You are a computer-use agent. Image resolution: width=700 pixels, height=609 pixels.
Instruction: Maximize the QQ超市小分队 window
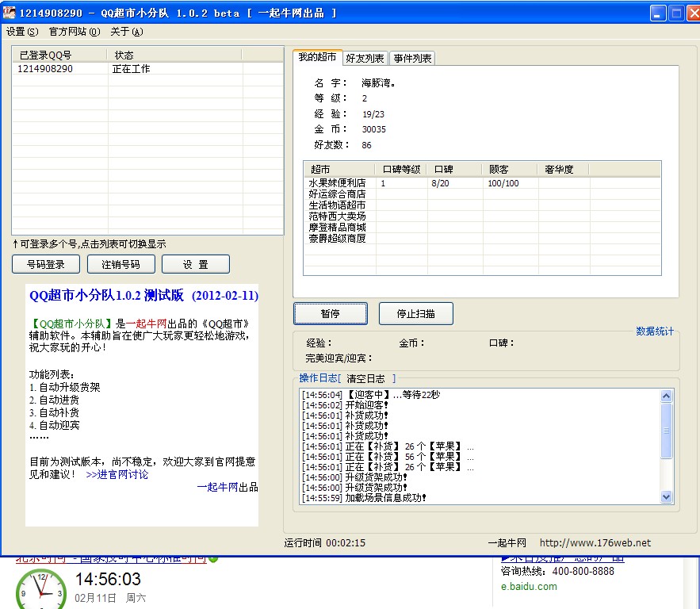(676, 13)
